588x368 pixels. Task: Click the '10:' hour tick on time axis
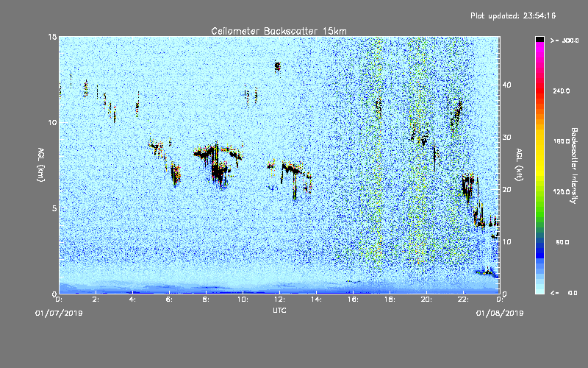coord(243,300)
